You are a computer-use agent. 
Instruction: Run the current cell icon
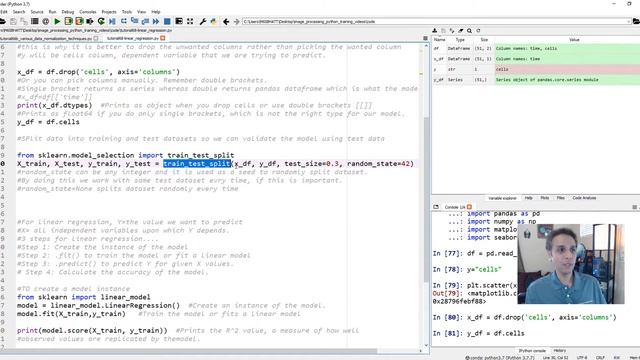68,21
